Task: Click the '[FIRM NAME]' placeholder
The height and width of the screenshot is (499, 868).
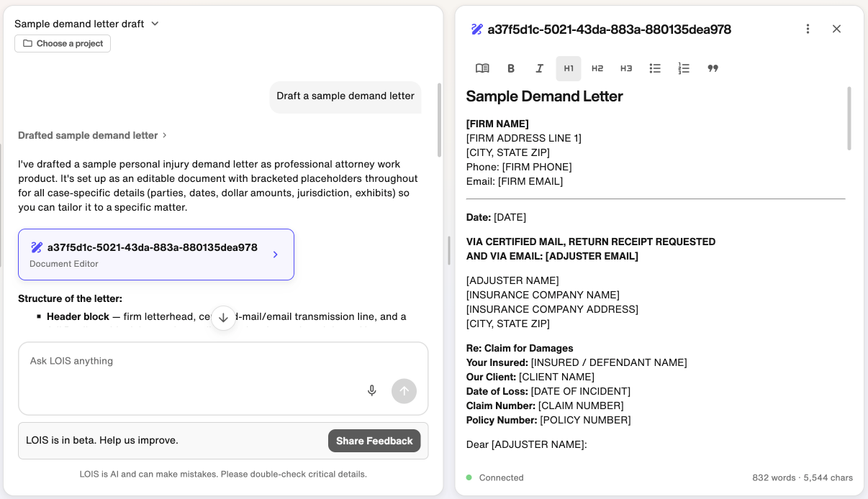Action: pos(497,124)
